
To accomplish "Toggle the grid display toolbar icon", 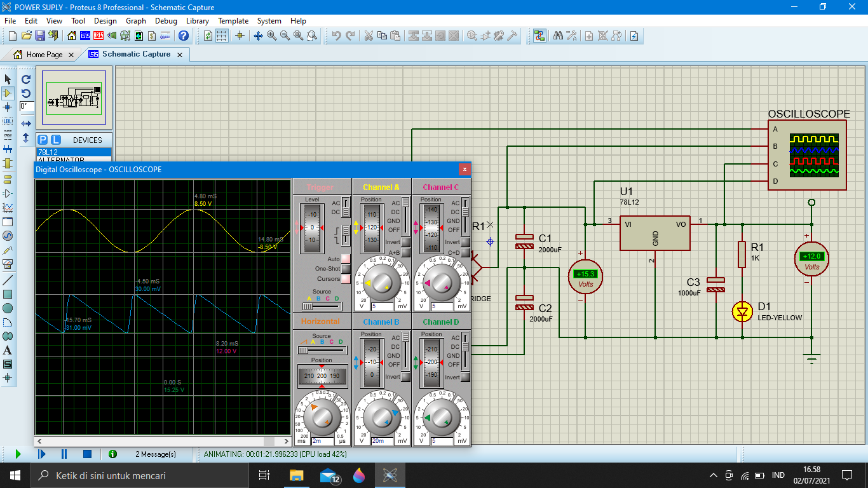I will 221,36.
